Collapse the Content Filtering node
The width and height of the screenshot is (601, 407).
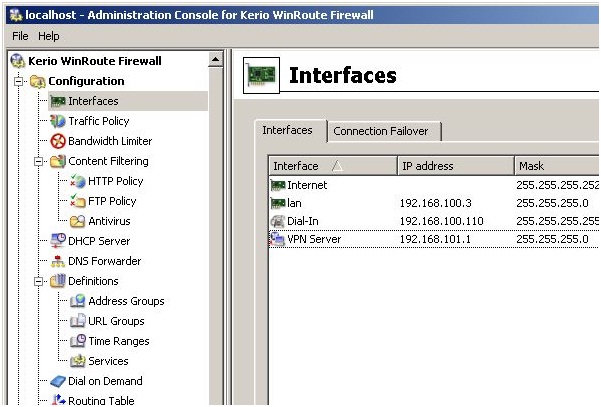(38, 162)
